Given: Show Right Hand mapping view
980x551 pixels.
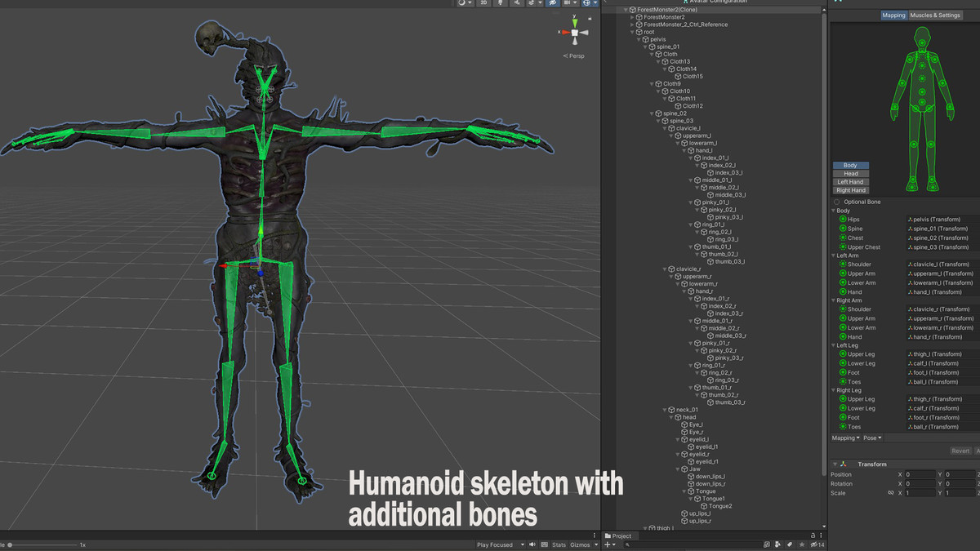Looking at the screenshot, I should click(850, 190).
